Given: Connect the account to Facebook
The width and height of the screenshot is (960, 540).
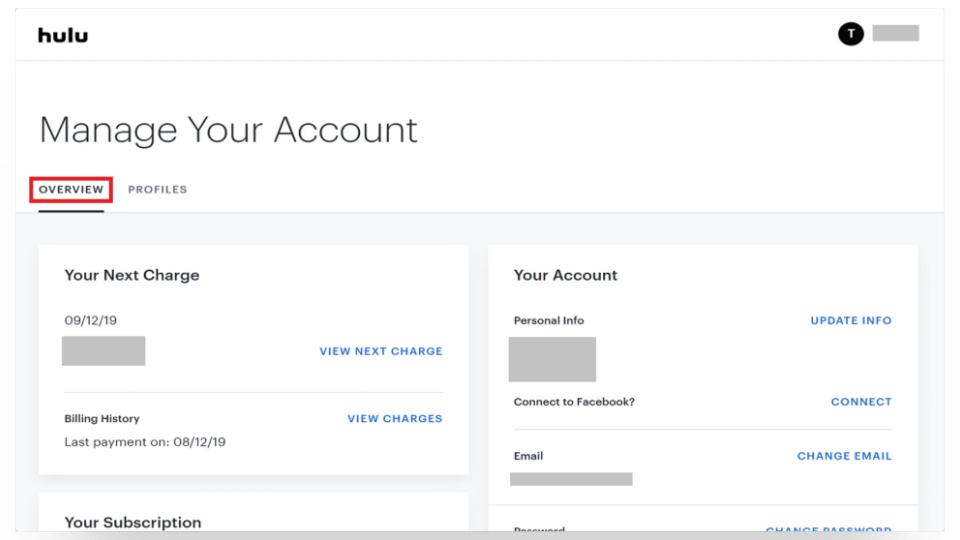Looking at the screenshot, I should pos(861,402).
